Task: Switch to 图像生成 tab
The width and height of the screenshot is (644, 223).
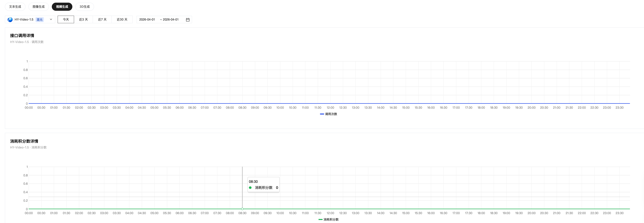Action: 38,7
